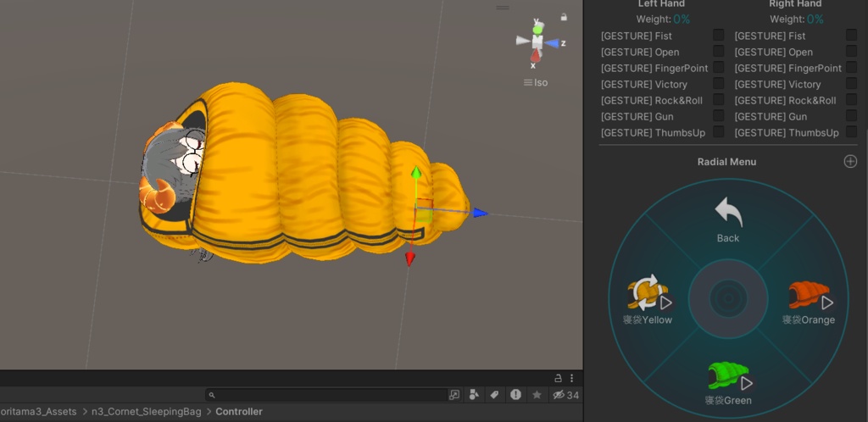Click the Radial Menu center puppet circle
Image resolution: width=868 pixels, height=422 pixels.
click(728, 298)
